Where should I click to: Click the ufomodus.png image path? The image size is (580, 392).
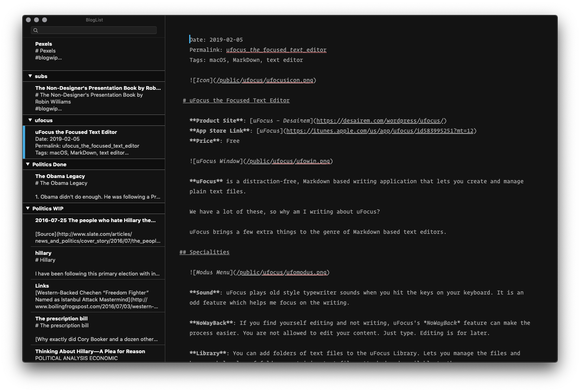point(281,272)
